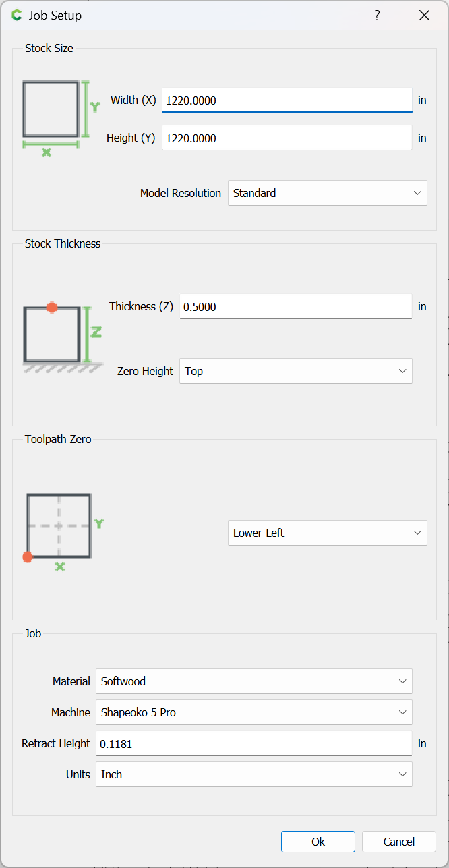Screen dimensions: 449x868
Task: Click the Stock Thickness Z diagram
Action: coord(63,338)
